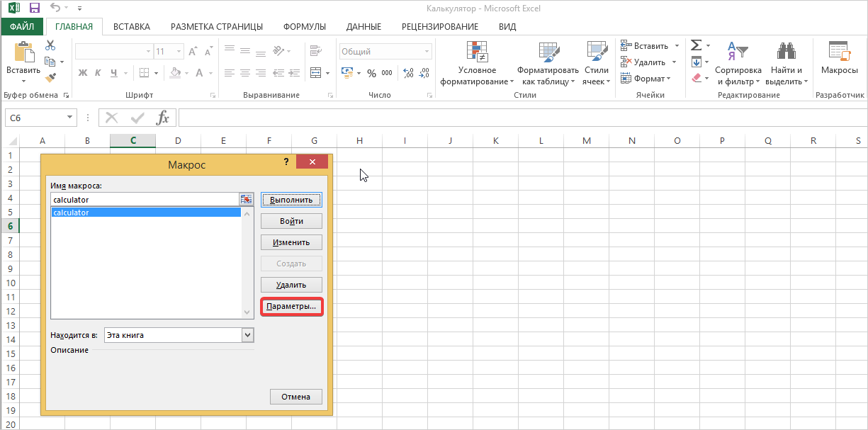Click collapse icon beside macro name field
868x430 pixels.
pyautogui.click(x=246, y=200)
